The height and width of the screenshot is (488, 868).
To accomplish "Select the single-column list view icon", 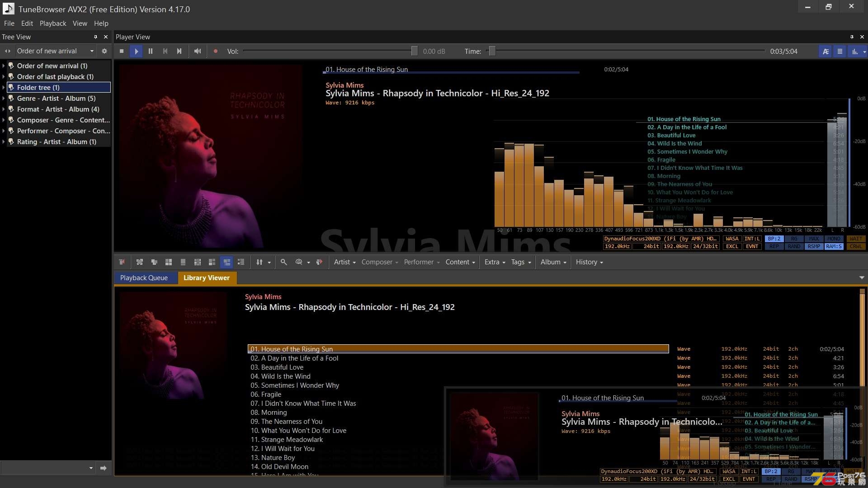I will coord(183,262).
